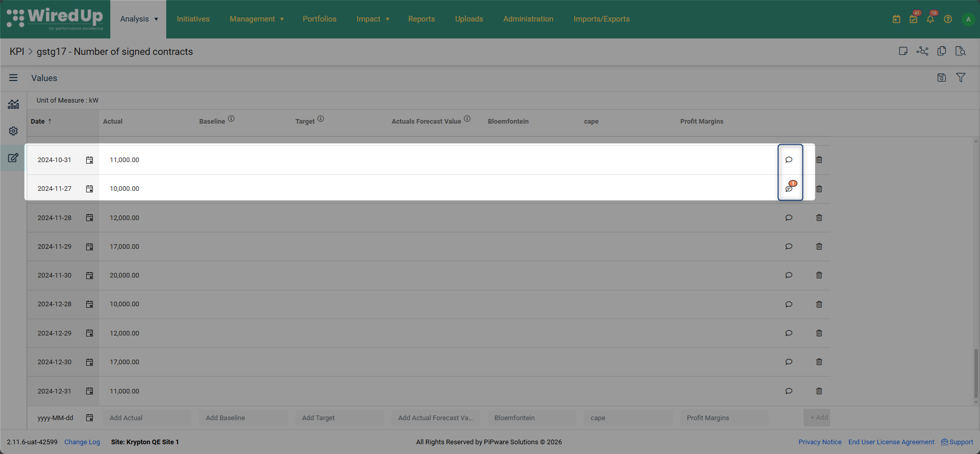The image size is (980, 454).
Task: Open the sticky note icon in the KPI header
Action: pyautogui.click(x=903, y=51)
